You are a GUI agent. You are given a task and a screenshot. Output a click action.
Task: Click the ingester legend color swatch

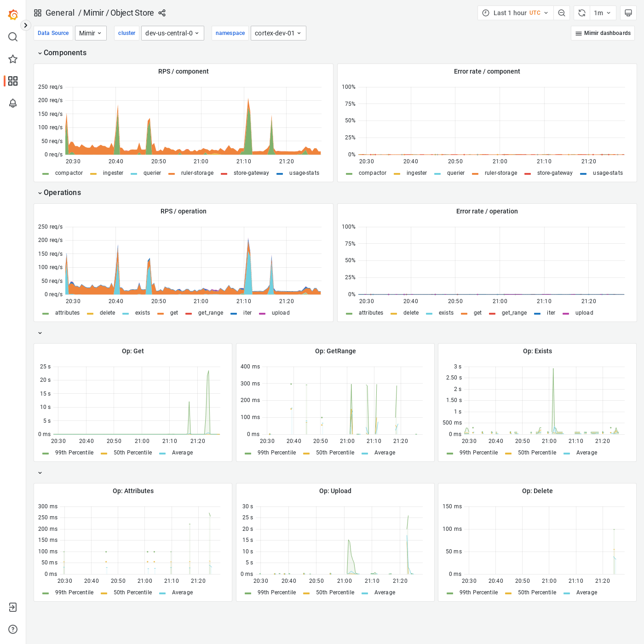coord(93,173)
